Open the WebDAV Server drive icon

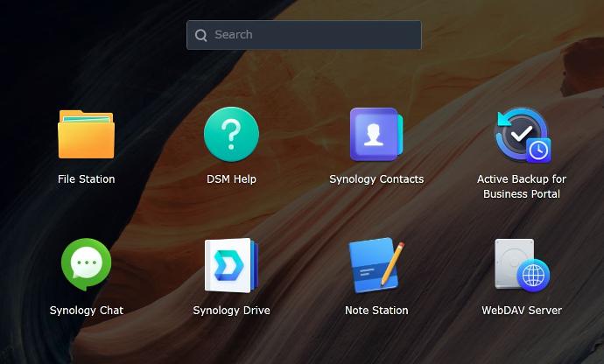pos(523,265)
